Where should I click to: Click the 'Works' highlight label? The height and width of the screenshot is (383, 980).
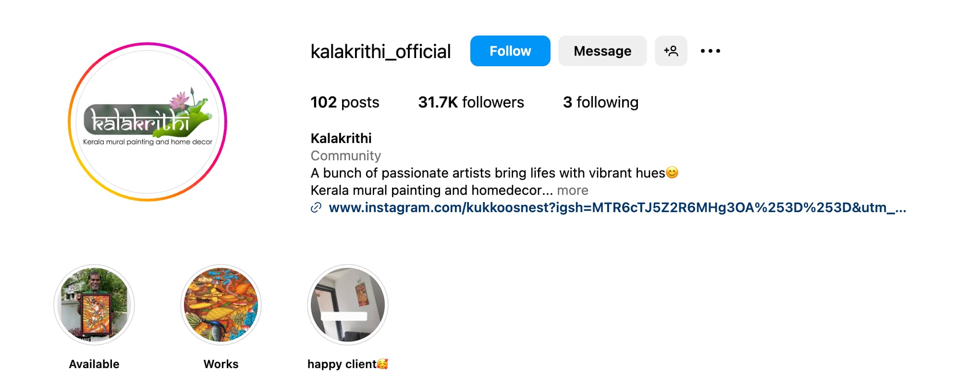(x=221, y=364)
